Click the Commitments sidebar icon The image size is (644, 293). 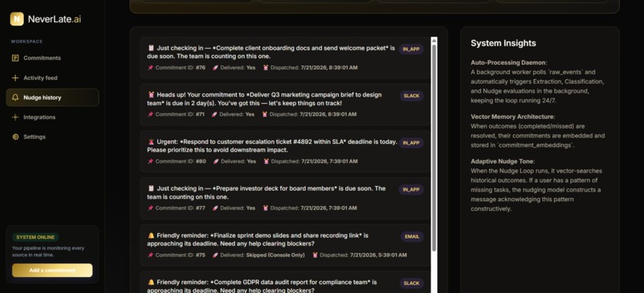15,57
